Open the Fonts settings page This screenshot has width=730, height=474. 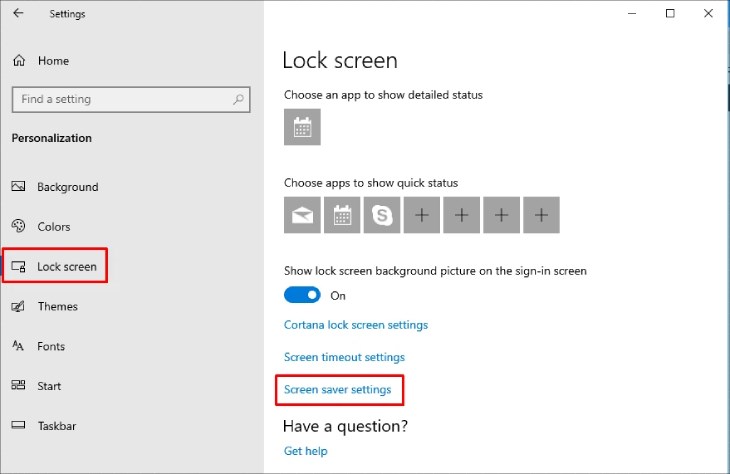pos(51,347)
